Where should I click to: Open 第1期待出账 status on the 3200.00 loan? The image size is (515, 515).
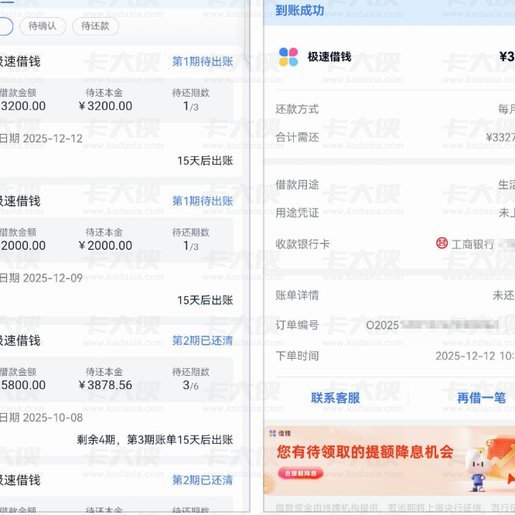pos(202,61)
